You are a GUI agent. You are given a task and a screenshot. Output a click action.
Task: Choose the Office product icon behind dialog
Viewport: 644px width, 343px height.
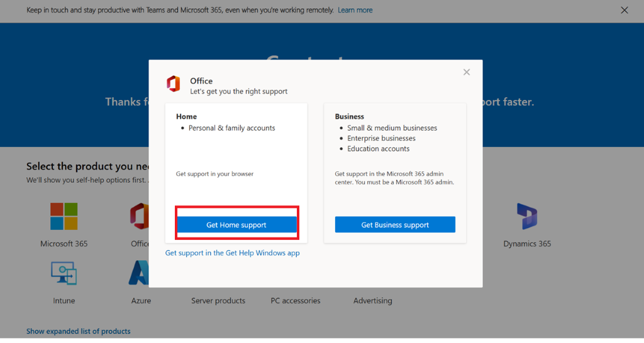click(x=140, y=216)
